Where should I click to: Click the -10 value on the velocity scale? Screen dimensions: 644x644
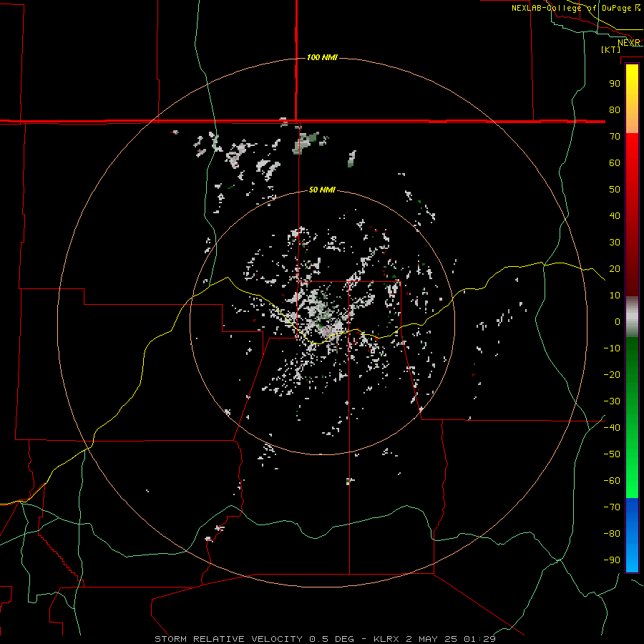click(x=612, y=348)
